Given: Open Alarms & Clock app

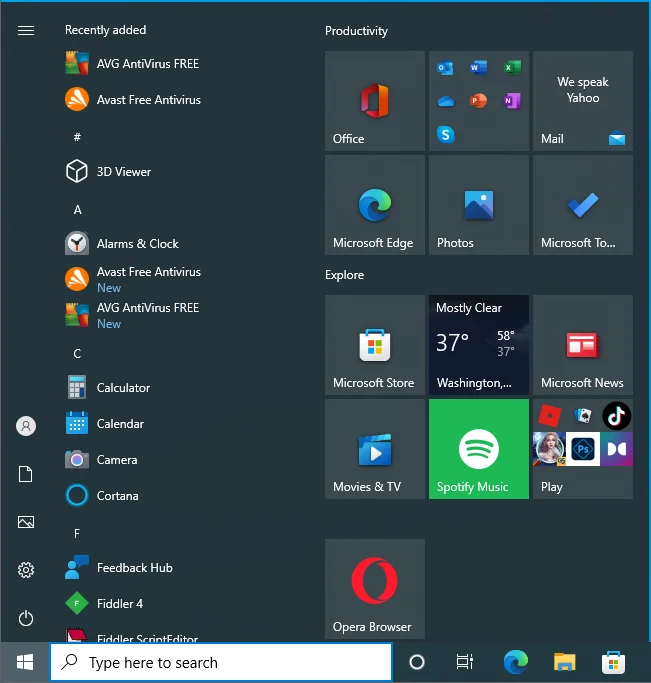Looking at the screenshot, I should click(x=122, y=243).
